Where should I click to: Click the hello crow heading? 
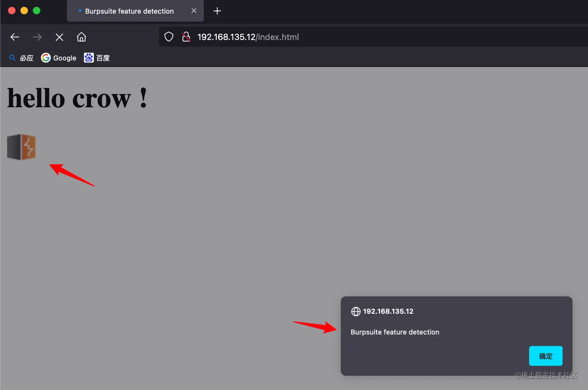(x=77, y=98)
